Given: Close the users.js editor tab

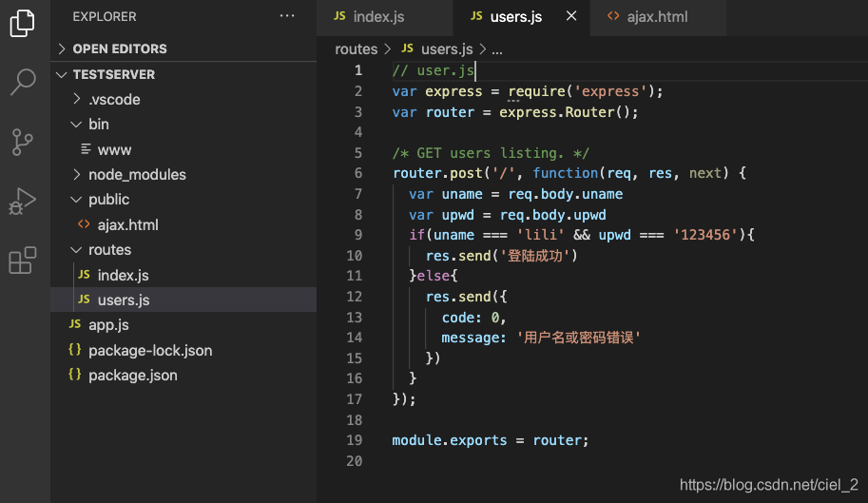Looking at the screenshot, I should [570, 16].
